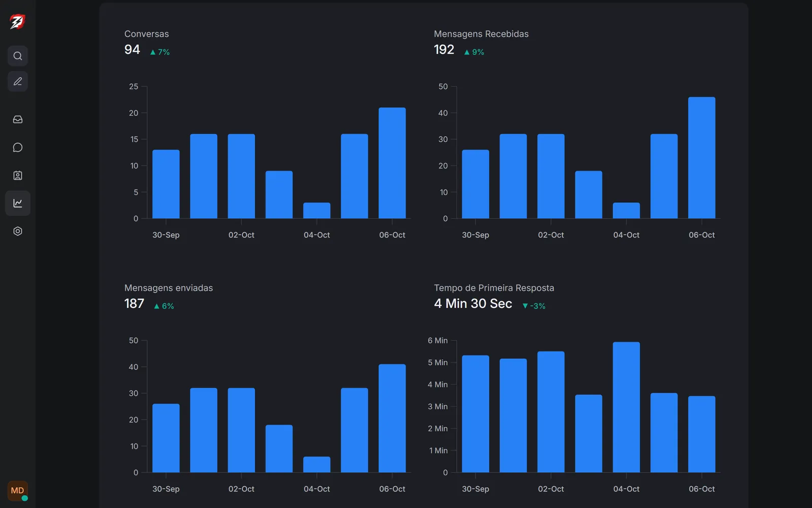The image size is (812, 508).
Task: Click the compose pencil icon
Action: tap(18, 81)
